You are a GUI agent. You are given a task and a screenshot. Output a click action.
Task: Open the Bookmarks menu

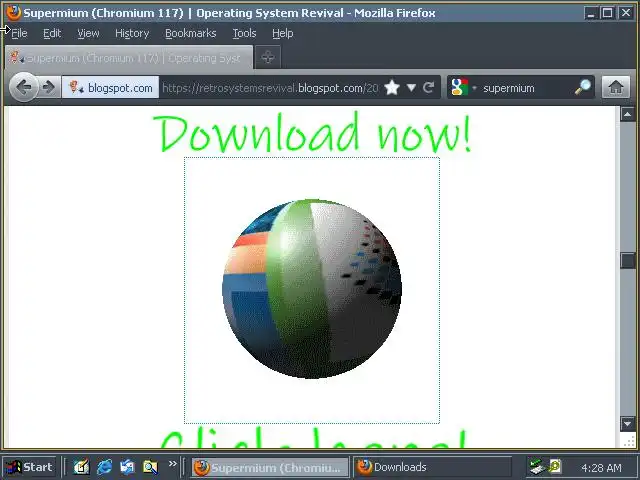pyautogui.click(x=190, y=33)
